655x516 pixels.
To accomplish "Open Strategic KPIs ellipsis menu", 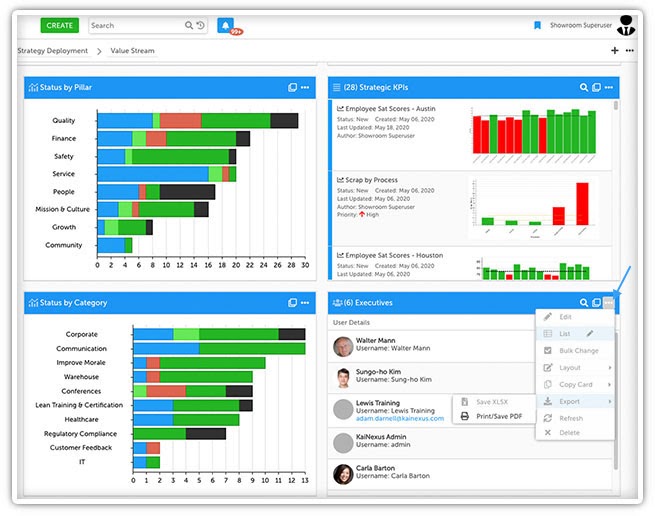I will click(609, 87).
